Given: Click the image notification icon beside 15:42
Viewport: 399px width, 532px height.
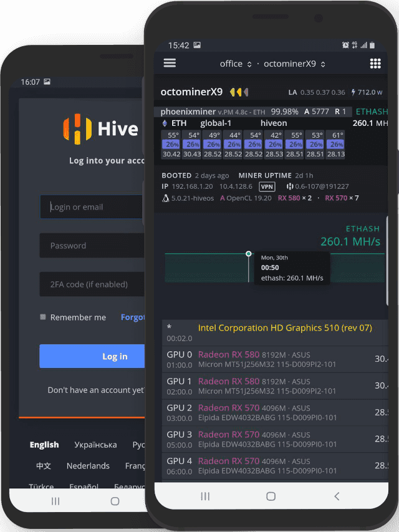Looking at the screenshot, I should tap(197, 45).
